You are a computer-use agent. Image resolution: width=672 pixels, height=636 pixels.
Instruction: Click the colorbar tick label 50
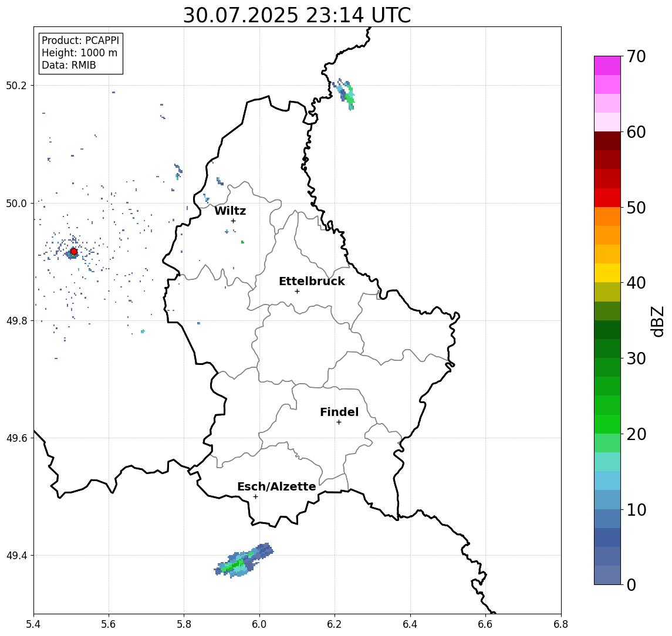tap(636, 208)
